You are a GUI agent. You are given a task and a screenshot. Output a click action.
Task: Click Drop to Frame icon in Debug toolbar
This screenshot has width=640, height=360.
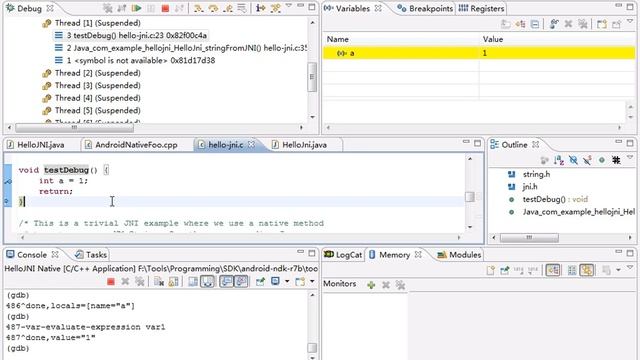click(242, 8)
